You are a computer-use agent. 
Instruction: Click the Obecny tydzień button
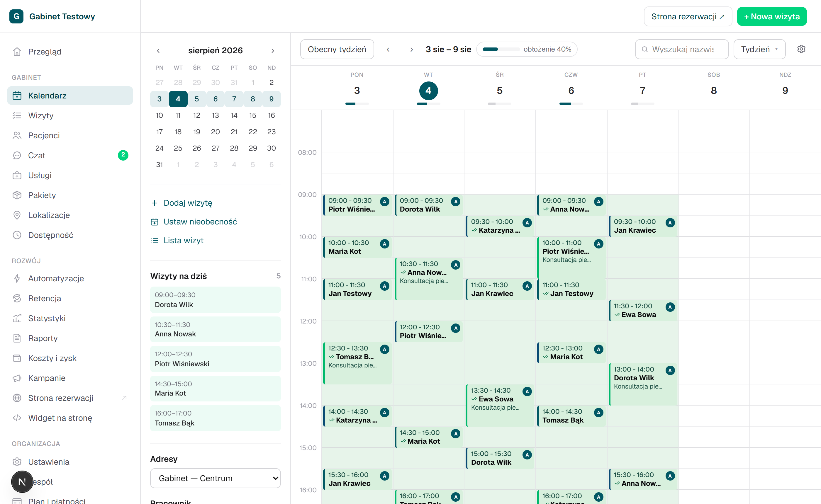tap(337, 49)
